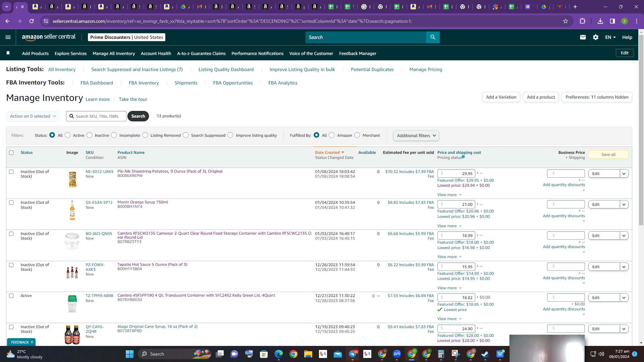The height and width of the screenshot is (362, 644).
Task: Toggle the browser side panel icon
Action: point(612,21)
